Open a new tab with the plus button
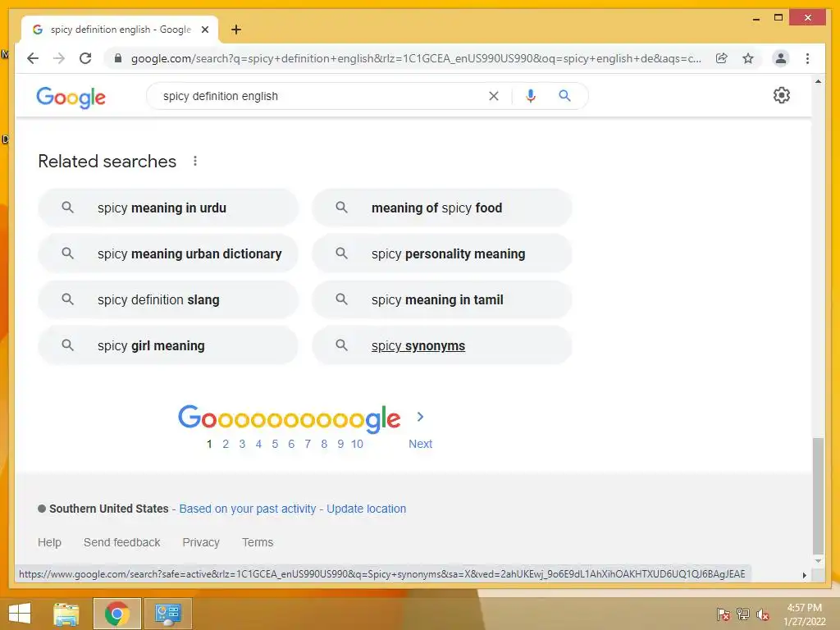Screen dimensions: 840x630 (x=235, y=30)
